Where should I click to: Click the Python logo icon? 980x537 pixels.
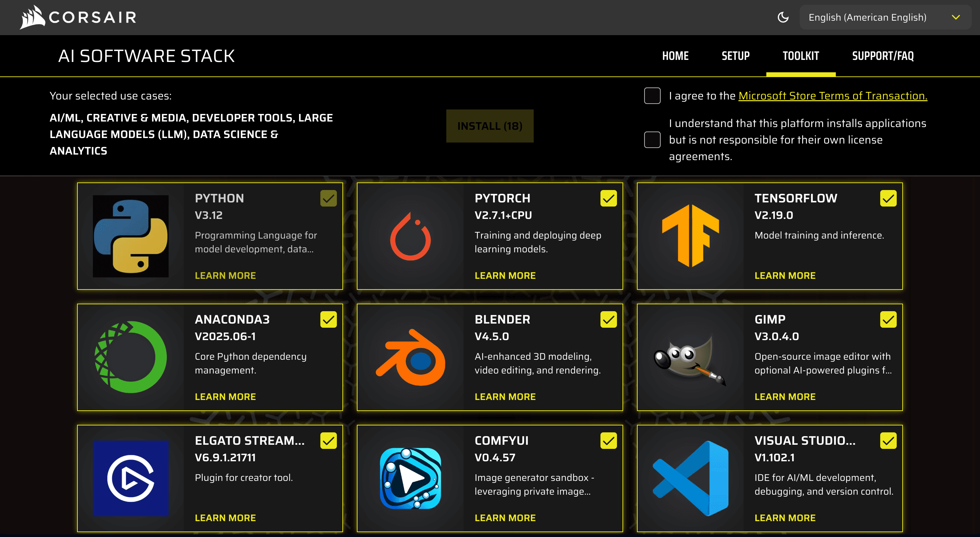click(131, 236)
